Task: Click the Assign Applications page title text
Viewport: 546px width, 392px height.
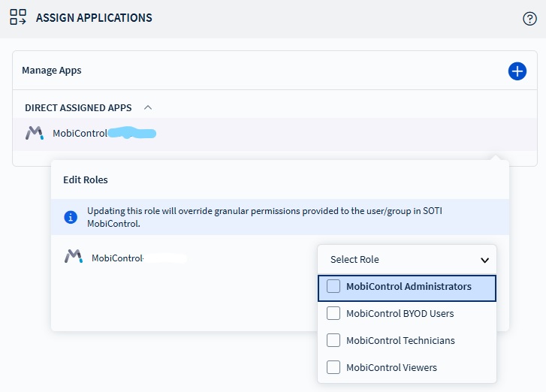Action: (94, 18)
